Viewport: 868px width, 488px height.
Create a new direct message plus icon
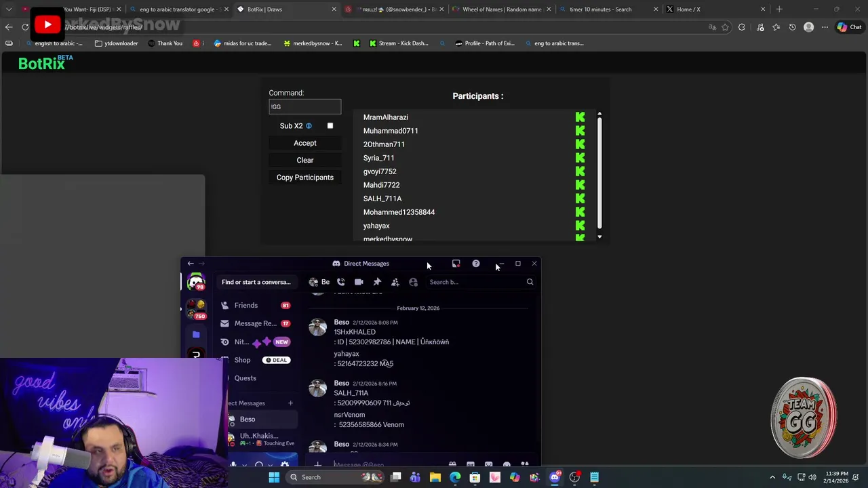pyautogui.click(x=290, y=403)
